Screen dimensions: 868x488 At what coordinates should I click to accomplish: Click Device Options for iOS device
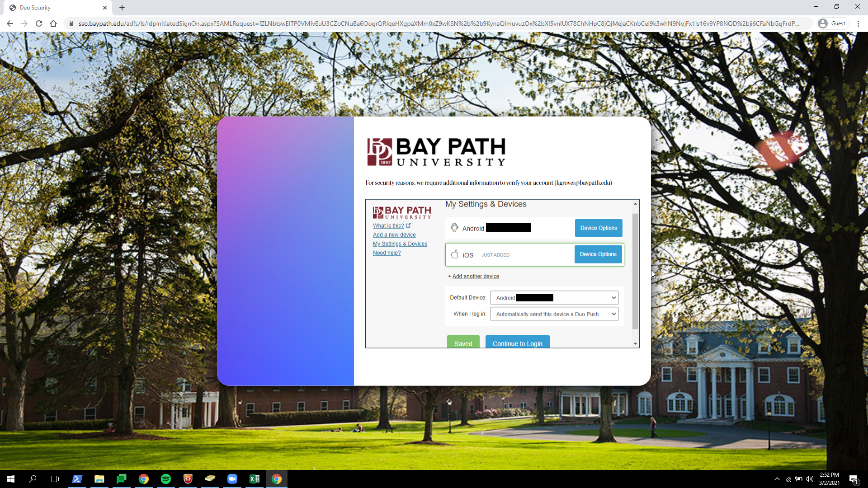[598, 254]
